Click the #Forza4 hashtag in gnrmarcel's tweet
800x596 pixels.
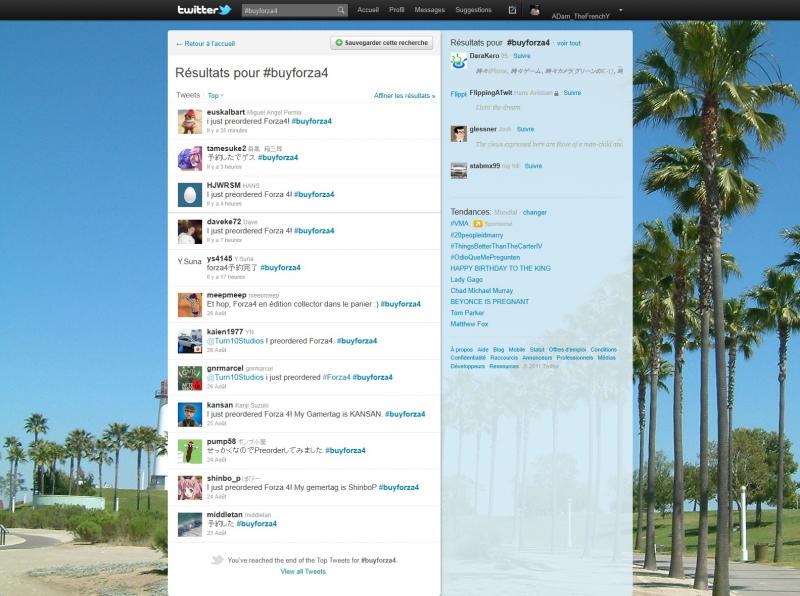(x=336, y=378)
